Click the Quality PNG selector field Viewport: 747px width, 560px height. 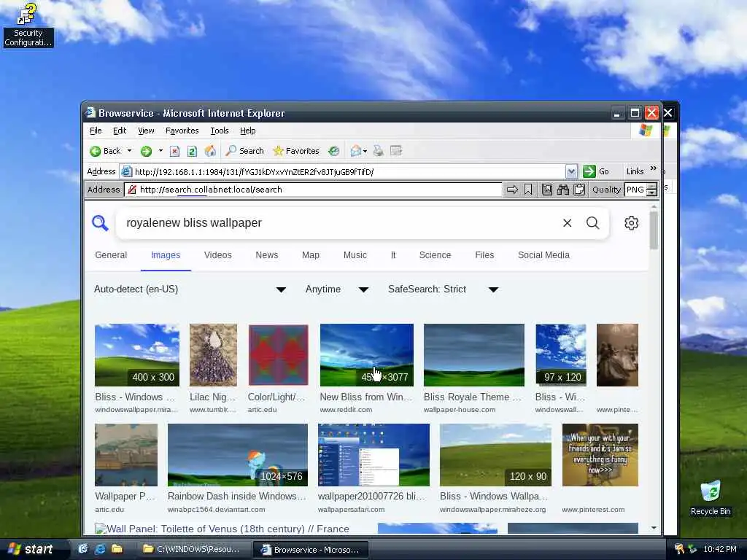tap(635, 190)
